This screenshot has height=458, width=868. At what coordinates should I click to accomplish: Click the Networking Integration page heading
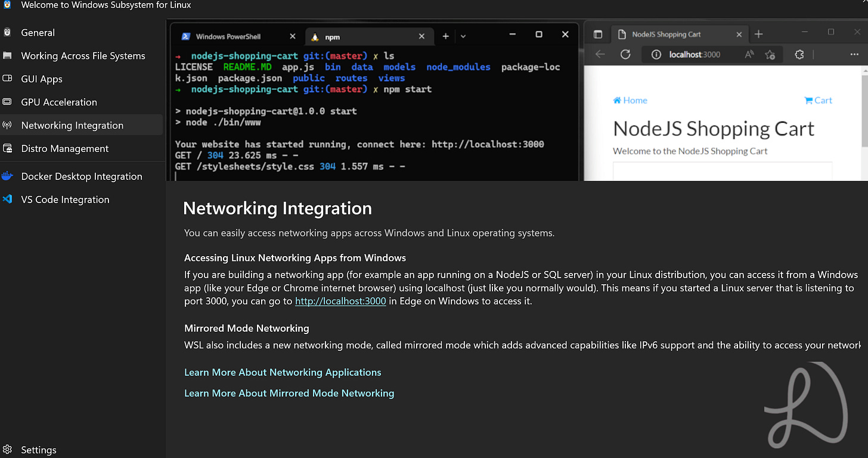point(277,208)
